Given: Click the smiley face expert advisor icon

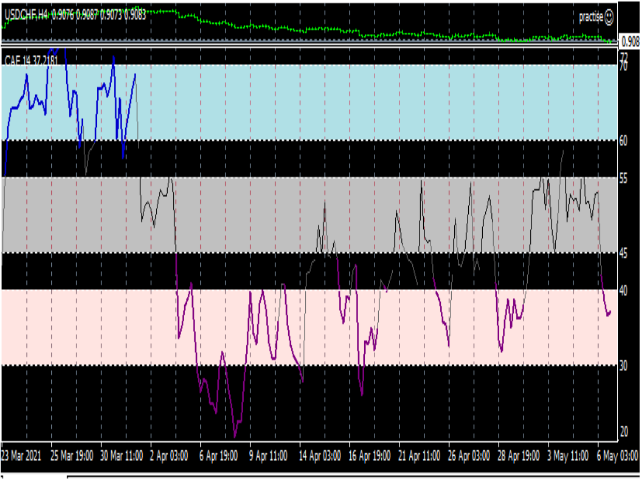Looking at the screenshot, I should [608, 17].
